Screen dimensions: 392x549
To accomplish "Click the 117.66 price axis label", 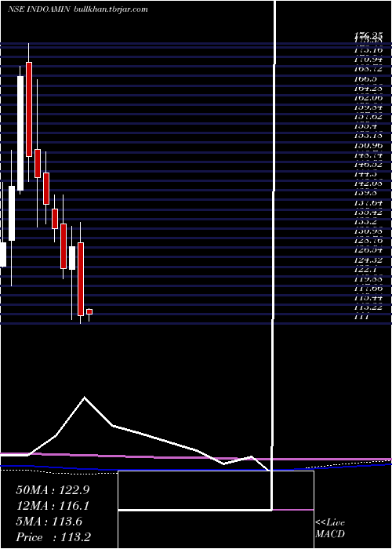I will 368,288.
